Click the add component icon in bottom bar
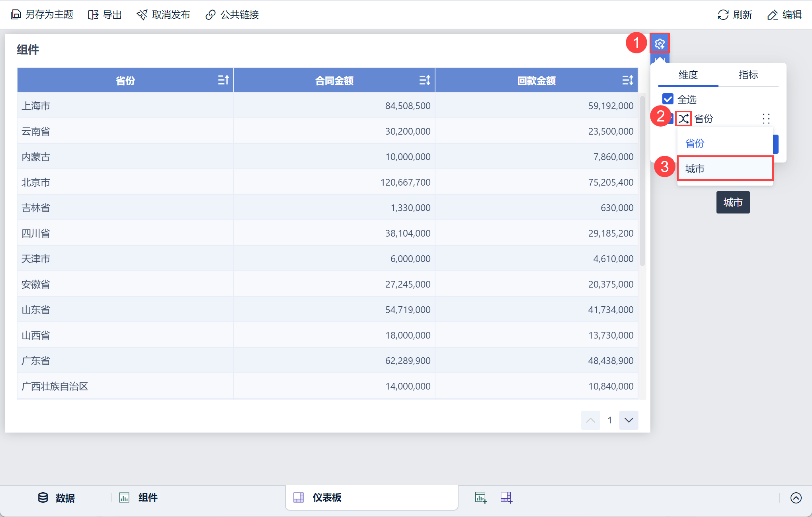The width and height of the screenshot is (812, 517). click(481, 497)
